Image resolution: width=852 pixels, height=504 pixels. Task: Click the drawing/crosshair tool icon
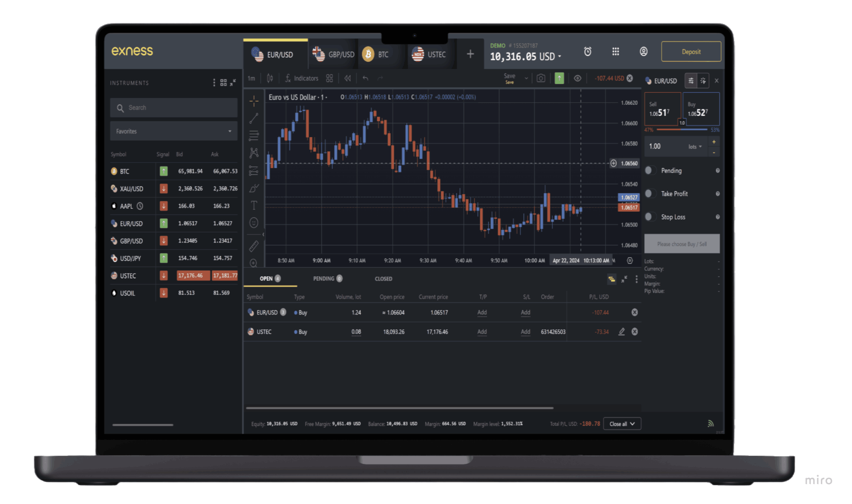click(254, 100)
